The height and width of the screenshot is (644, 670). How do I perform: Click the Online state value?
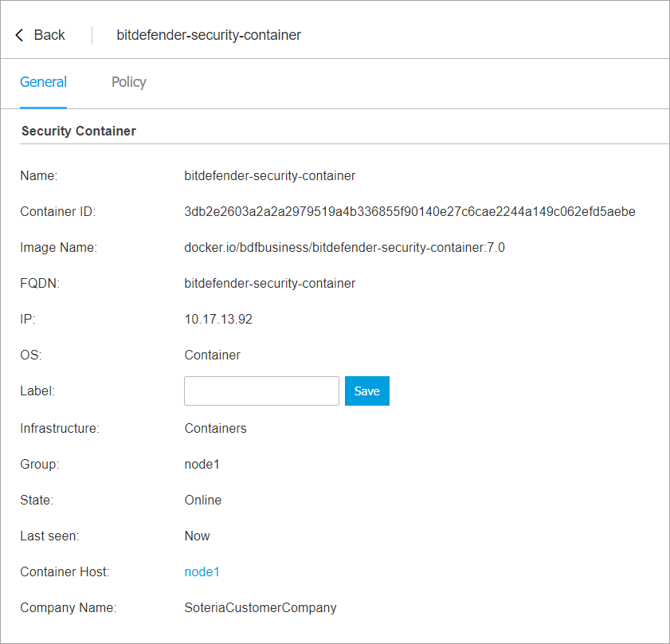click(x=203, y=501)
